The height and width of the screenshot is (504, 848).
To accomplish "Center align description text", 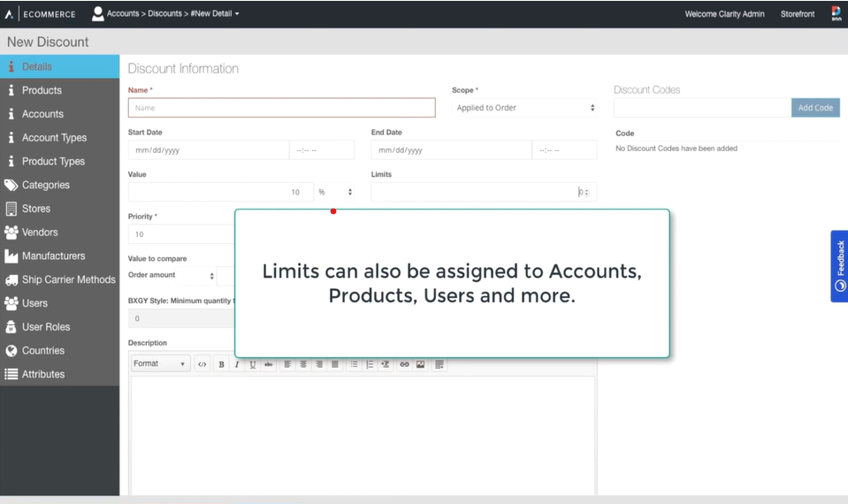I will click(303, 364).
